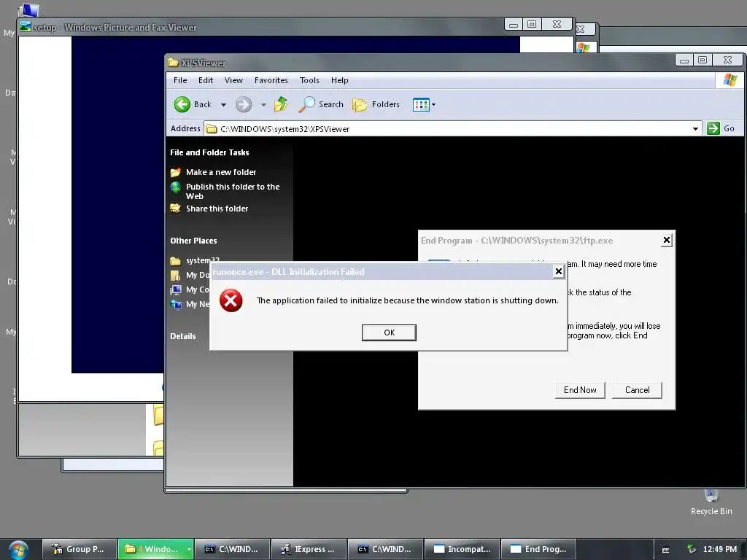Click the Windows Start orb
747x560 pixels.
[18, 550]
